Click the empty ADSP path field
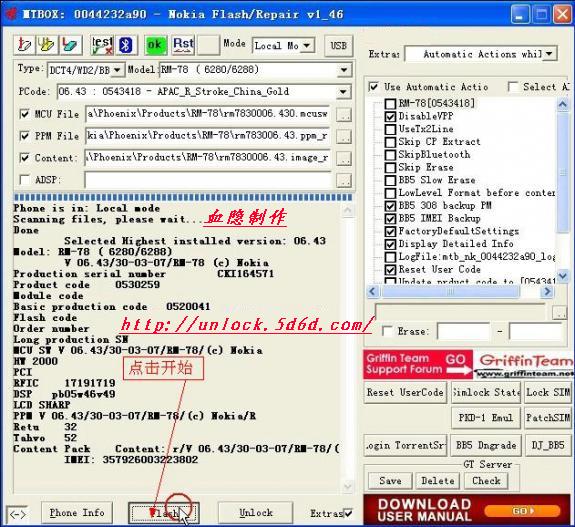 [x=208, y=180]
